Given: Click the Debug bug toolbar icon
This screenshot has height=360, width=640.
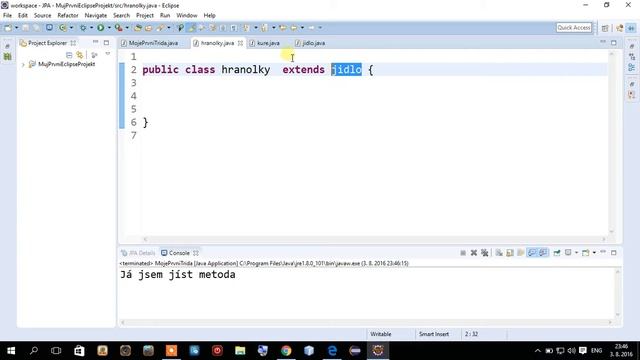Looking at the screenshot, I should 83,28.
